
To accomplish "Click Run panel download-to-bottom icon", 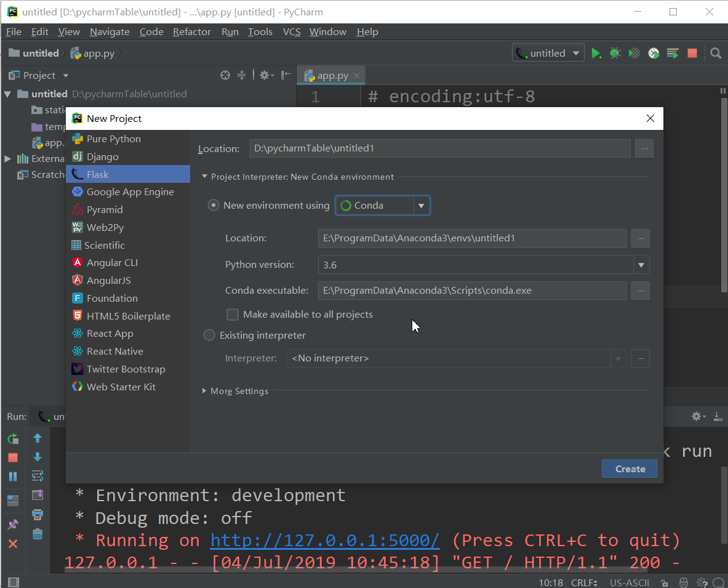I will (x=718, y=416).
